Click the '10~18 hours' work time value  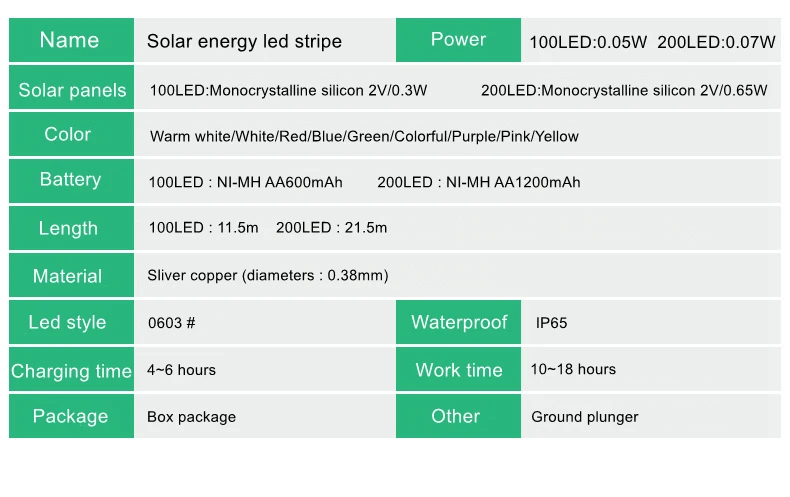(573, 369)
